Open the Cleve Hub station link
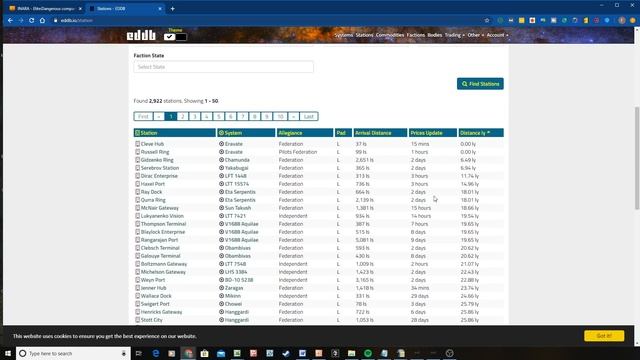This screenshot has width=640, height=360. click(x=152, y=144)
